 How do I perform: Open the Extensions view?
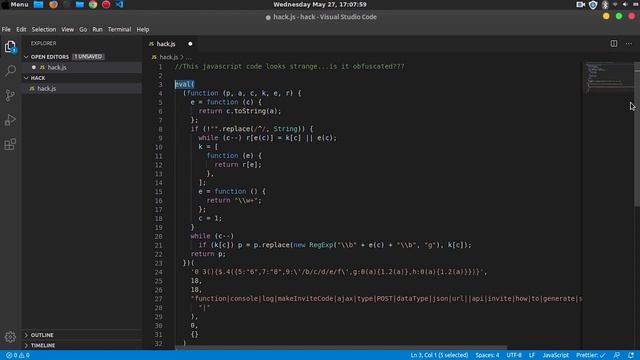point(10,144)
